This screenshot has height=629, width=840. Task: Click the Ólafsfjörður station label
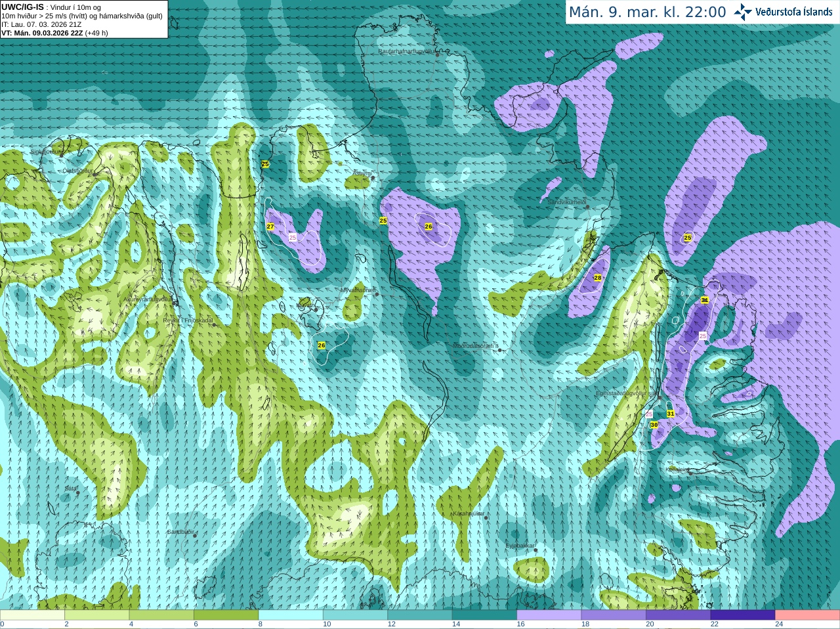click(x=77, y=171)
